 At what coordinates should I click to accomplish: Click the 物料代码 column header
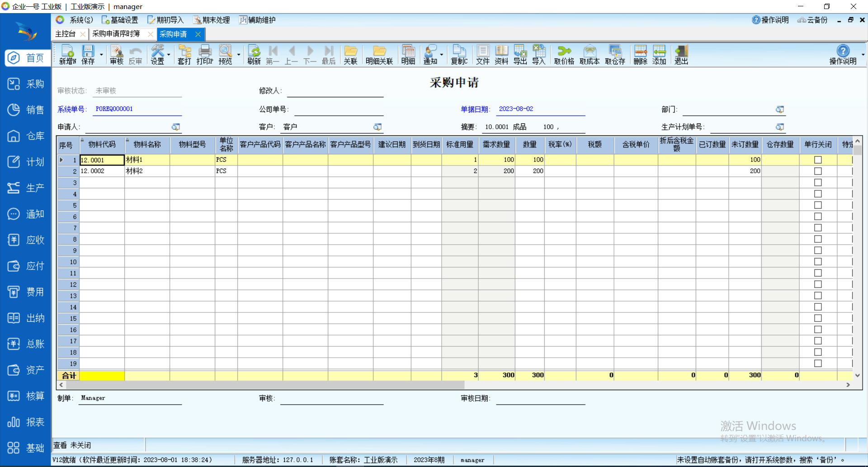coord(102,145)
